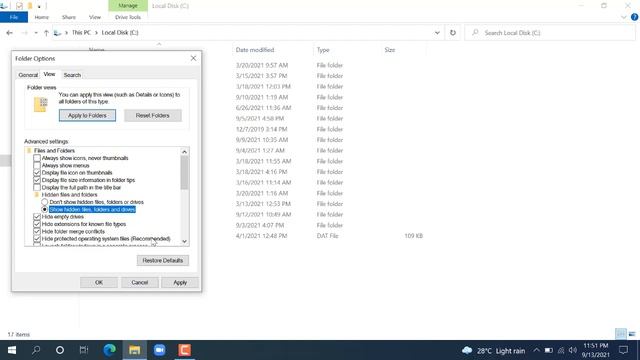Expand the This PC breadcrumb chevron
Screen dimensions: 640x360
pyautogui.click(x=96, y=33)
